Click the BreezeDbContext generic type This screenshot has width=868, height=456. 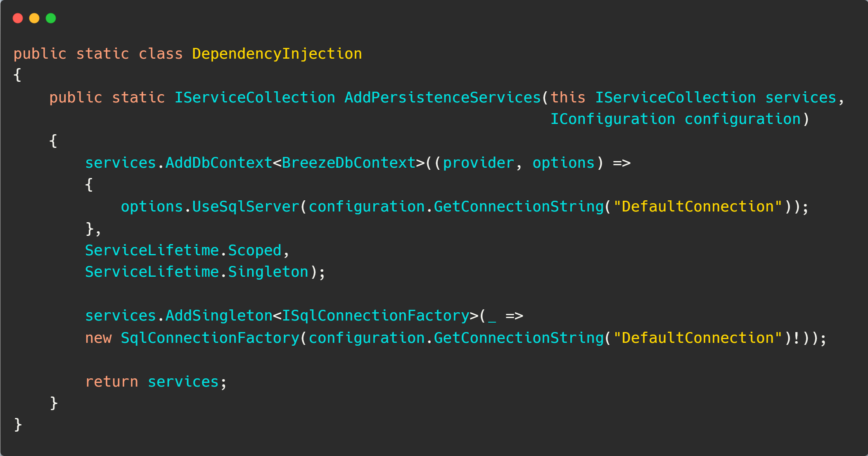(349, 163)
